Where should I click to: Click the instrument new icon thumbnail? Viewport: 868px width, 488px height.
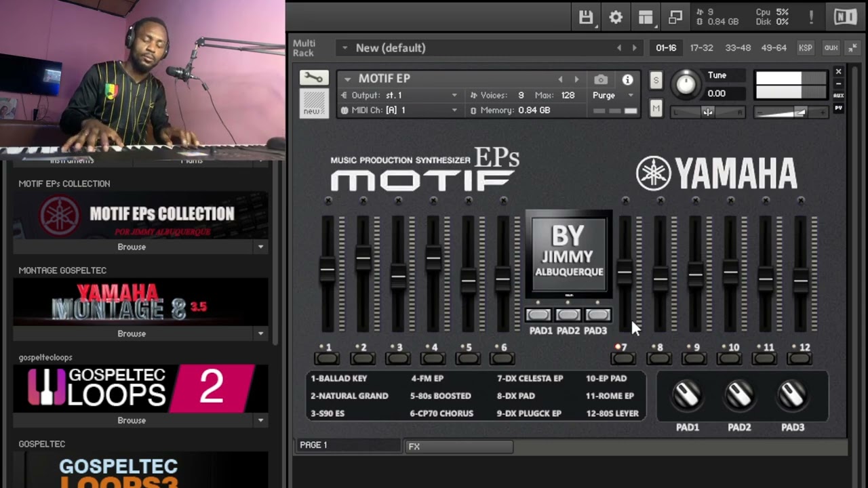[313, 104]
